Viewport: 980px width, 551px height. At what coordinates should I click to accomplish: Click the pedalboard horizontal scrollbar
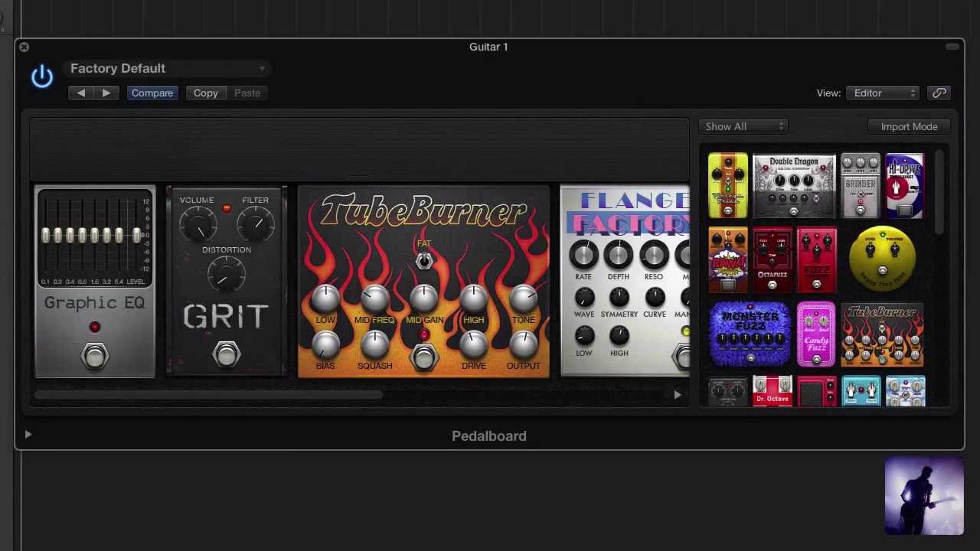point(208,395)
